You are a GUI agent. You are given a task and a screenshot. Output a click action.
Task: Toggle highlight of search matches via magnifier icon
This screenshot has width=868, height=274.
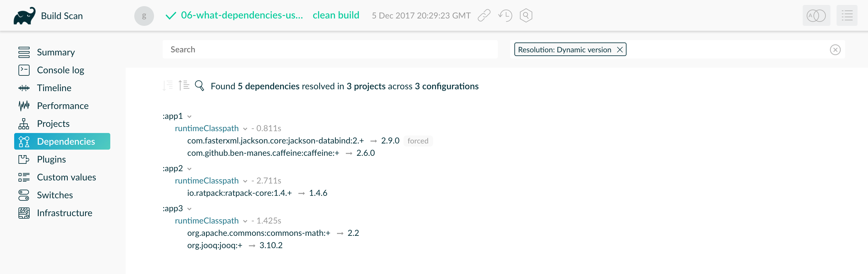tap(200, 86)
